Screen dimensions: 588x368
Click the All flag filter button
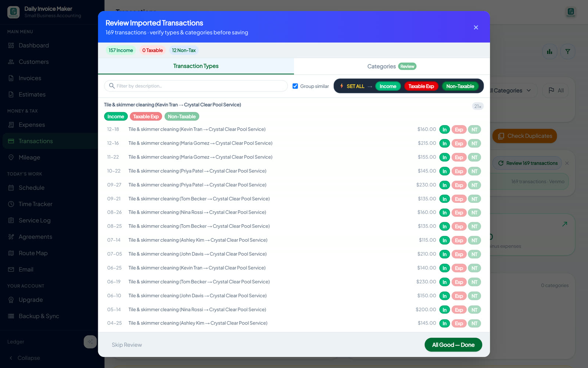pos(556,91)
